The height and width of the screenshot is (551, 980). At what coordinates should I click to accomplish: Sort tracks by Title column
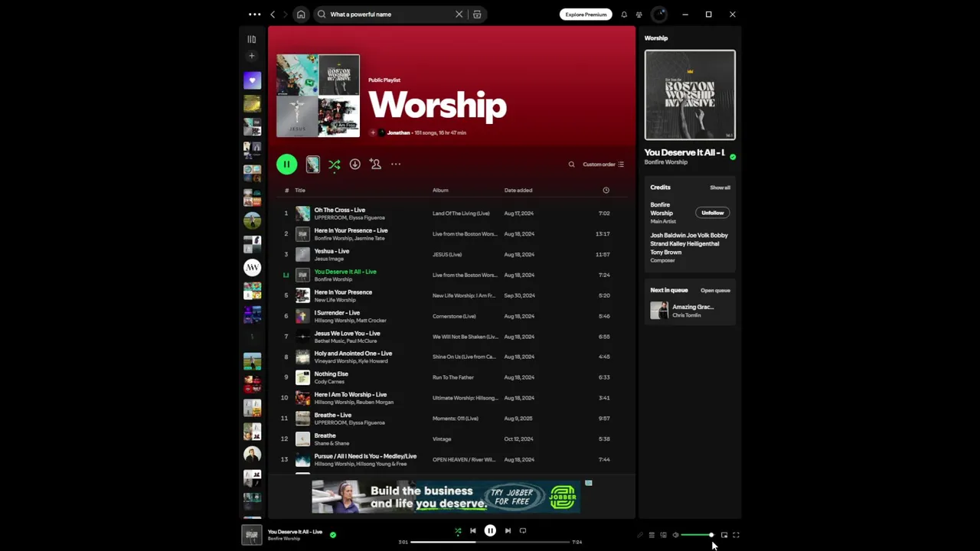pyautogui.click(x=300, y=190)
